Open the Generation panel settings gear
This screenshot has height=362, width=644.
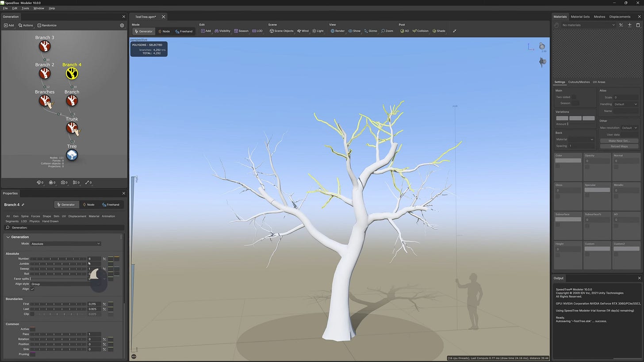point(122,25)
